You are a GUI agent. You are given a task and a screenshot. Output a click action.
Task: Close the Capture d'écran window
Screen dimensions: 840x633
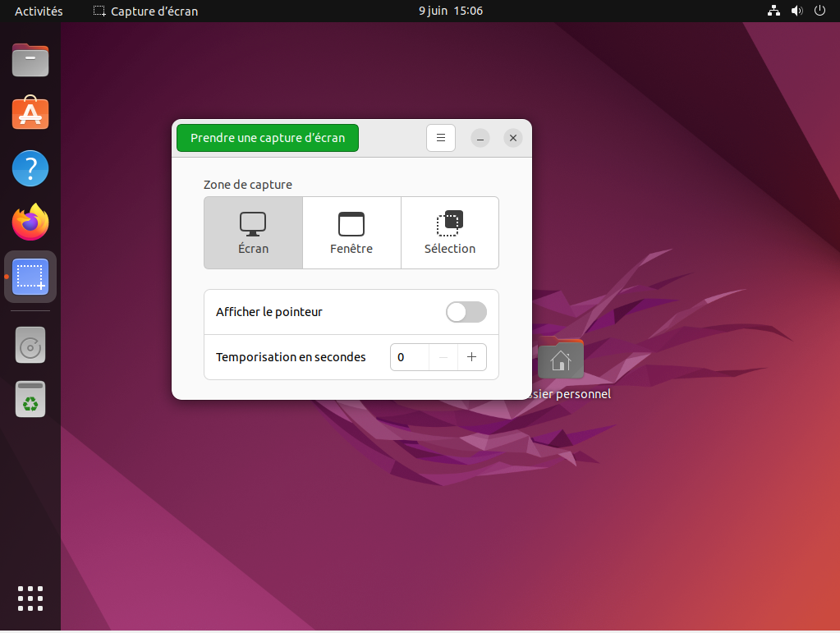click(512, 138)
